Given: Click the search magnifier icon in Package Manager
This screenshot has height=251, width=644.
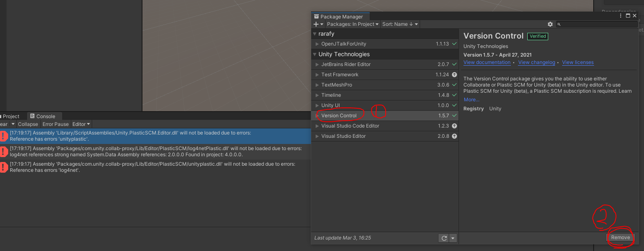Looking at the screenshot, I should tap(559, 25).
